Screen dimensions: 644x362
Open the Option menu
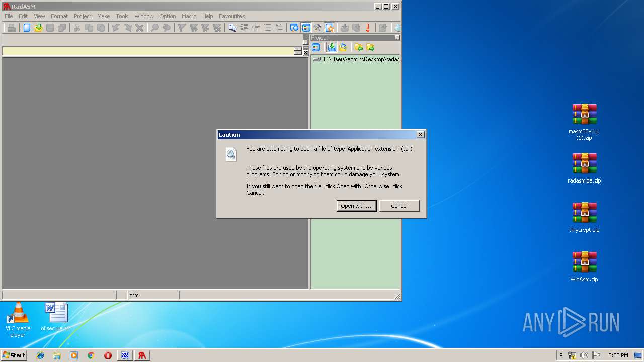(168, 16)
